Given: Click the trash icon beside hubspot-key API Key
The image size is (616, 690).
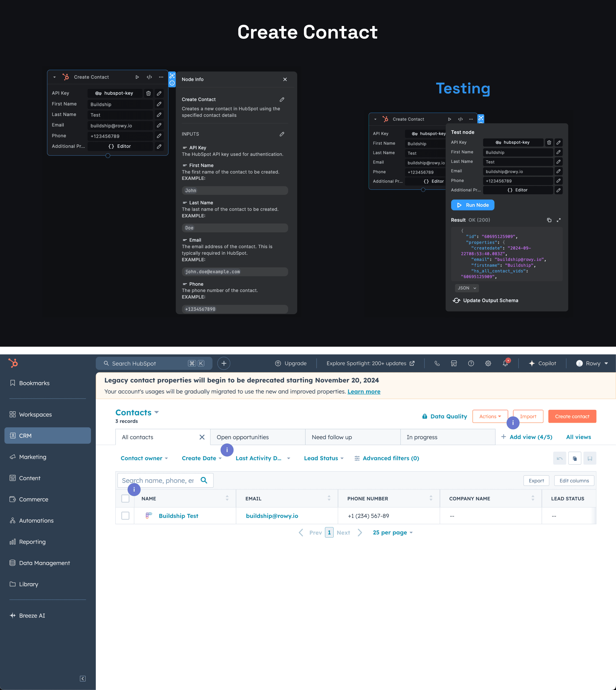Looking at the screenshot, I should click(148, 93).
